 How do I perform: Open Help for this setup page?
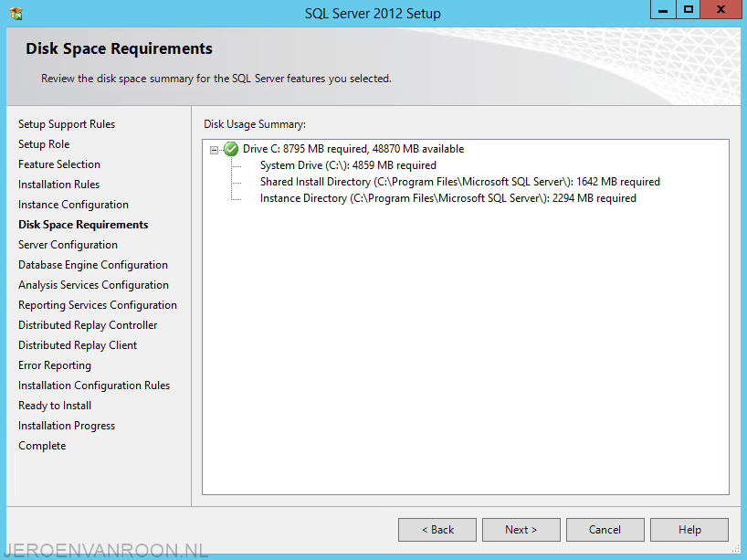(x=689, y=530)
